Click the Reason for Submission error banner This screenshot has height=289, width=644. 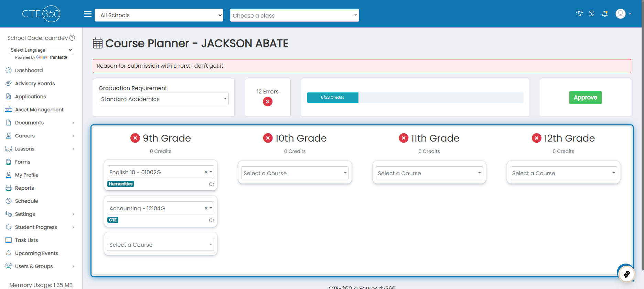coord(362,66)
